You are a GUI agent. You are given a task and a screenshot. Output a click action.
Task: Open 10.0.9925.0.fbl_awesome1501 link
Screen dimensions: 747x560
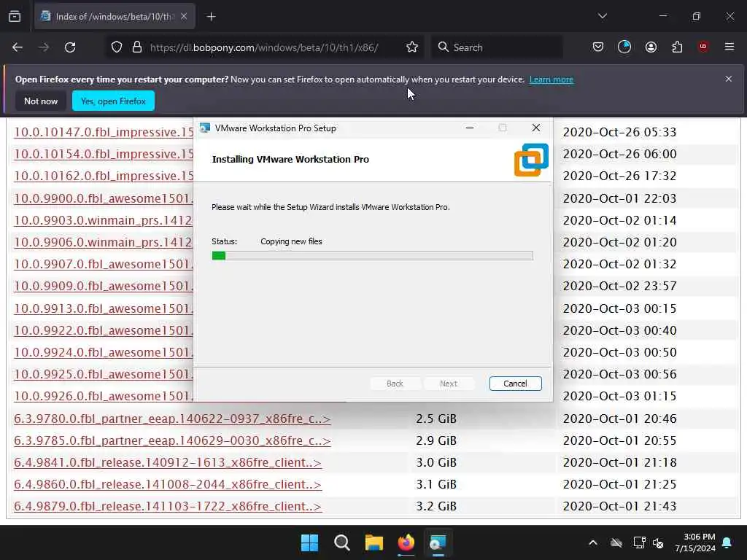[x=104, y=374]
